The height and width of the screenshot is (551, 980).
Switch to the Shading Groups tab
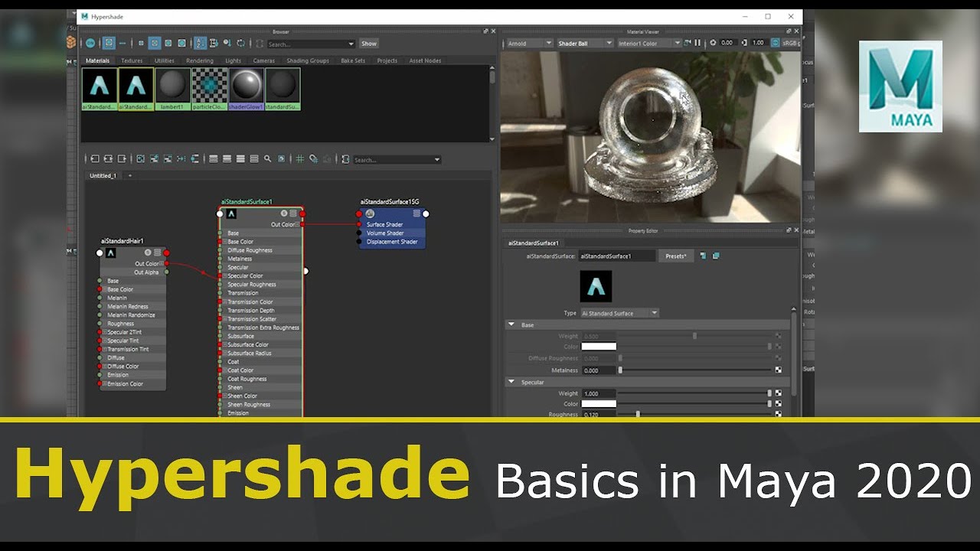point(308,60)
